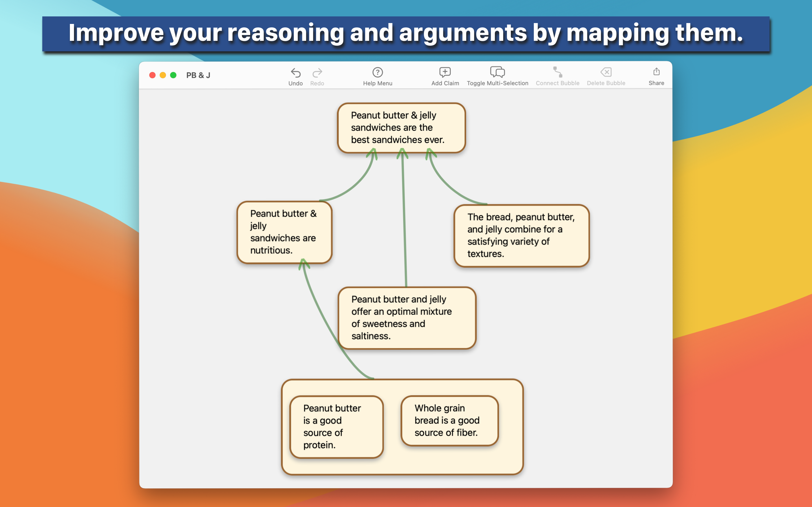This screenshot has width=812, height=507.
Task: Add a new claim bubble
Action: click(x=445, y=72)
